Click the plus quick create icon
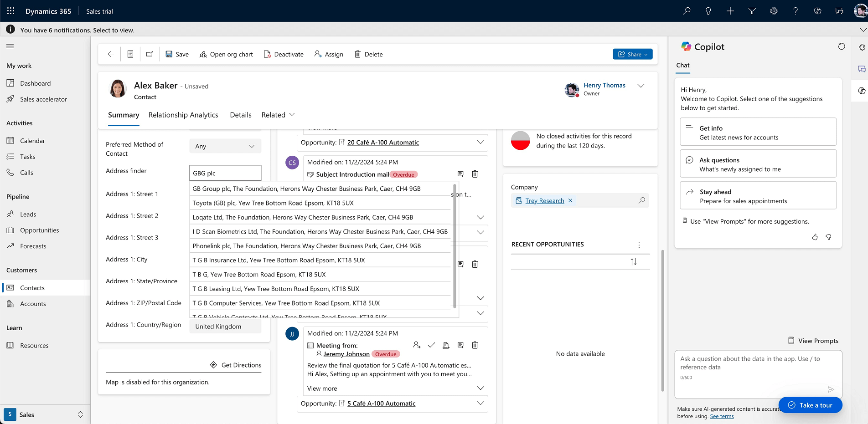The height and width of the screenshot is (424, 868). 730,11
